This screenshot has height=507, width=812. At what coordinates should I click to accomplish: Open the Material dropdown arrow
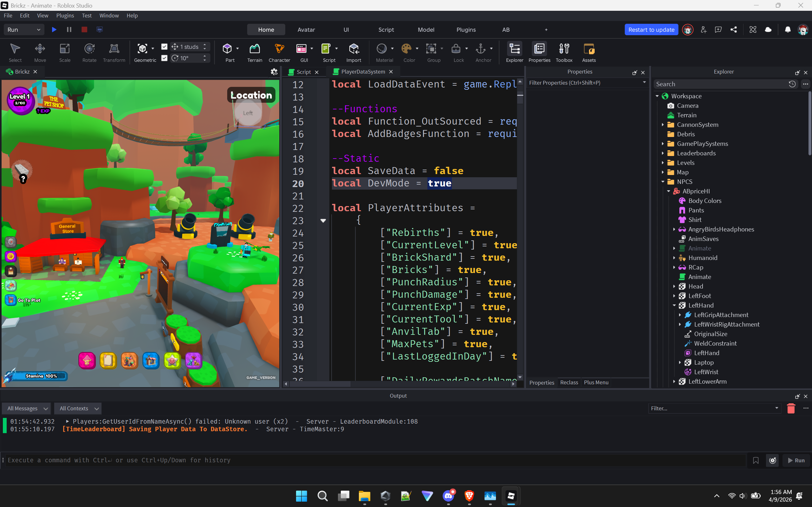click(392, 49)
